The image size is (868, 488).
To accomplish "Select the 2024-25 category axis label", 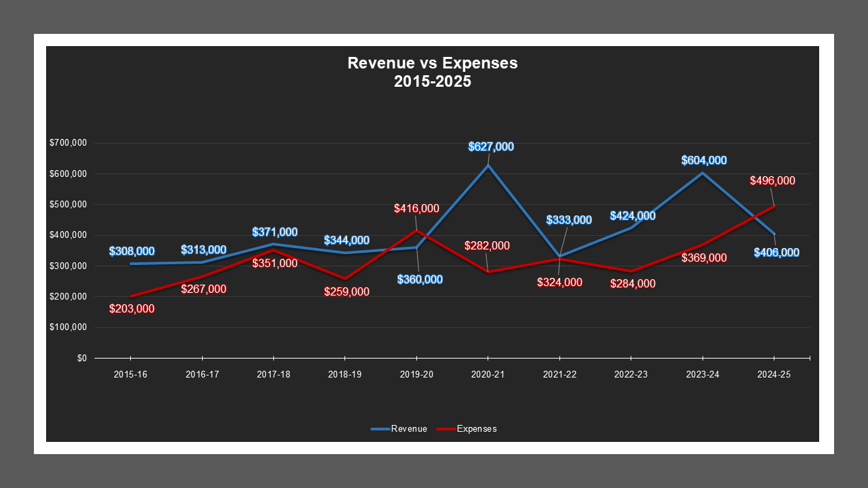I will click(x=774, y=374).
